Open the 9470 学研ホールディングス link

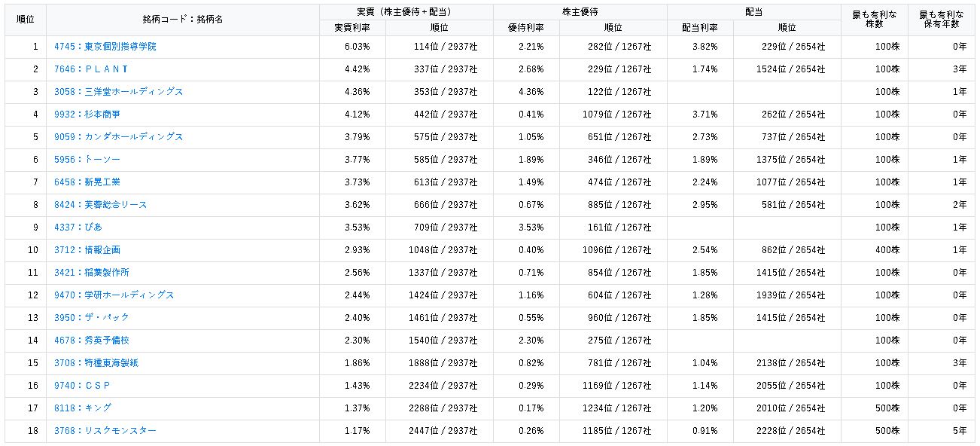click(114, 295)
